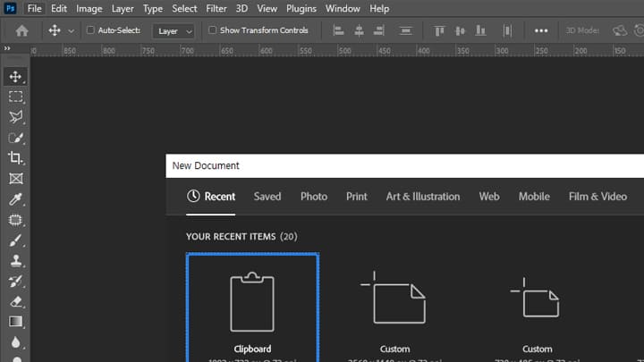This screenshot has width=644, height=362.
Task: Open the Web presets tab
Action: click(489, 197)
